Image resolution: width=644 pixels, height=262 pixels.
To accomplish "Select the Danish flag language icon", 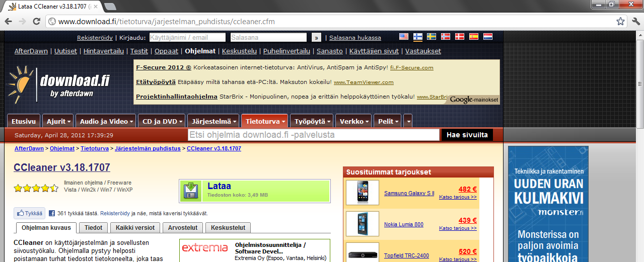I will click(460, 37).
